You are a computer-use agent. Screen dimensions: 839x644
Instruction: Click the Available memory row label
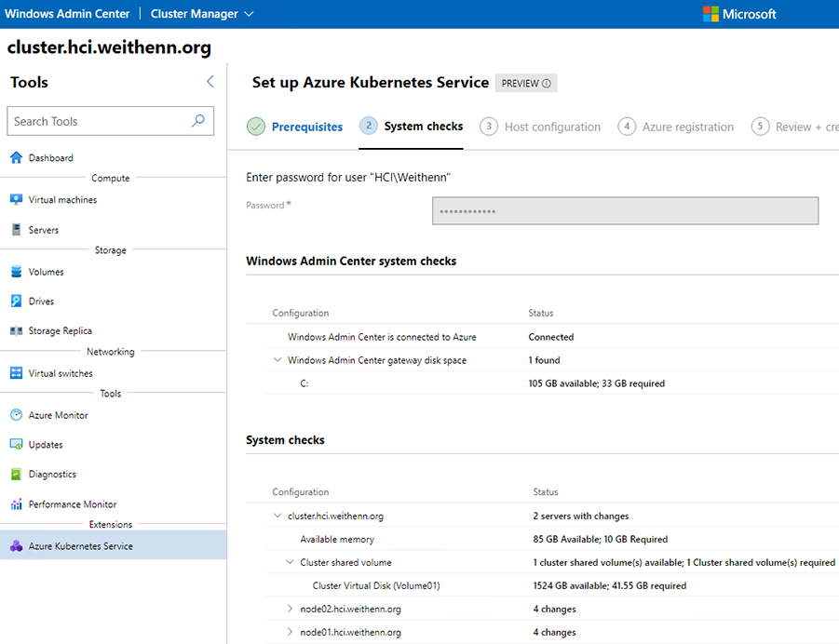click(x=337, y=539)
